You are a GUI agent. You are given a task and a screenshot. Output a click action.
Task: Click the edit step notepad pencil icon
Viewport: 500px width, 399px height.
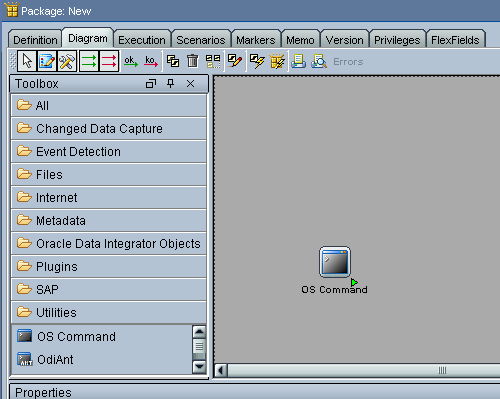point(47,61)
